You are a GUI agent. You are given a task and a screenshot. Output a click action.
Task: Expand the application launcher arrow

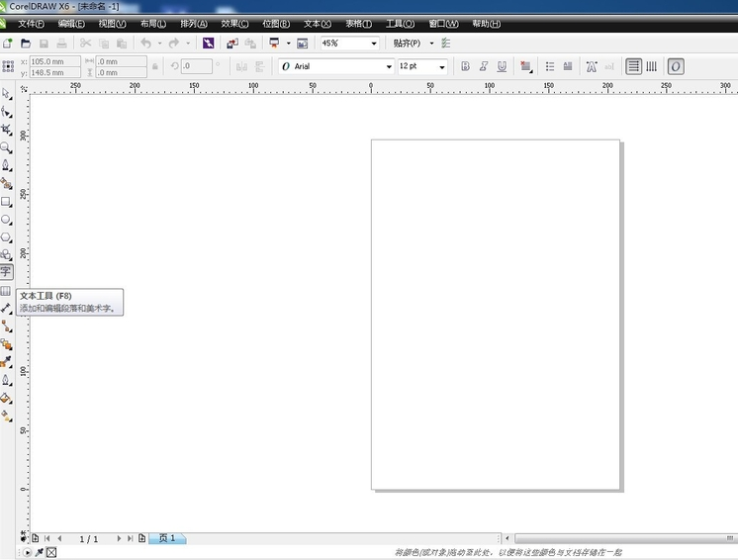288,44
